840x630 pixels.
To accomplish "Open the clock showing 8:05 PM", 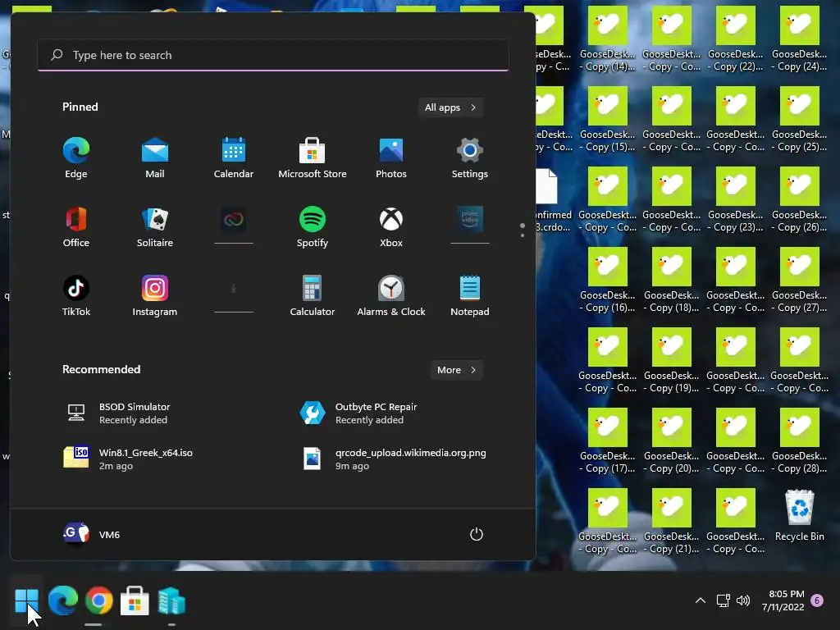I will pos(783,600).
